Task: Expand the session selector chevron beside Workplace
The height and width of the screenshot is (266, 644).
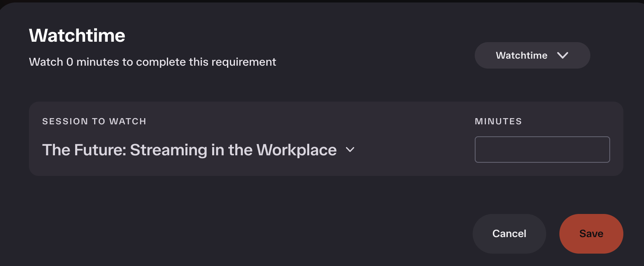Action: click(350, 150)
